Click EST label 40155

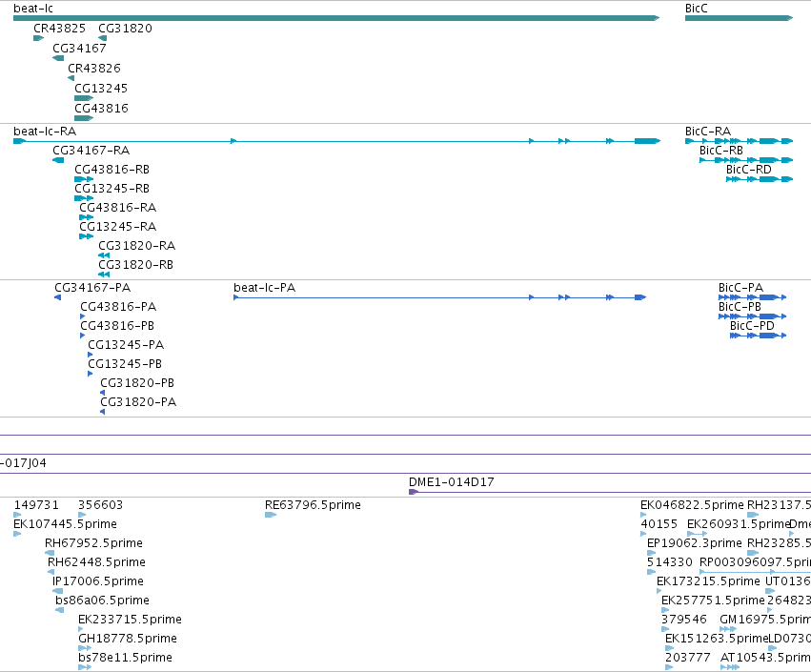pyautogui.click(x=659, y=524)
